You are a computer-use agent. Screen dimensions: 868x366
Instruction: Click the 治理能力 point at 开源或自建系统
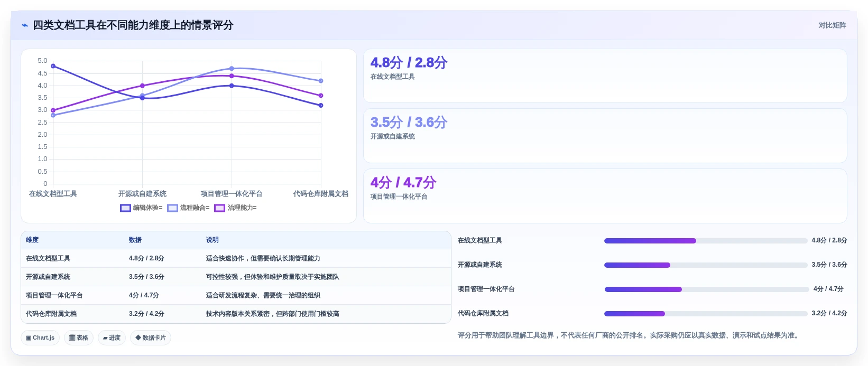tap(142, 86)
